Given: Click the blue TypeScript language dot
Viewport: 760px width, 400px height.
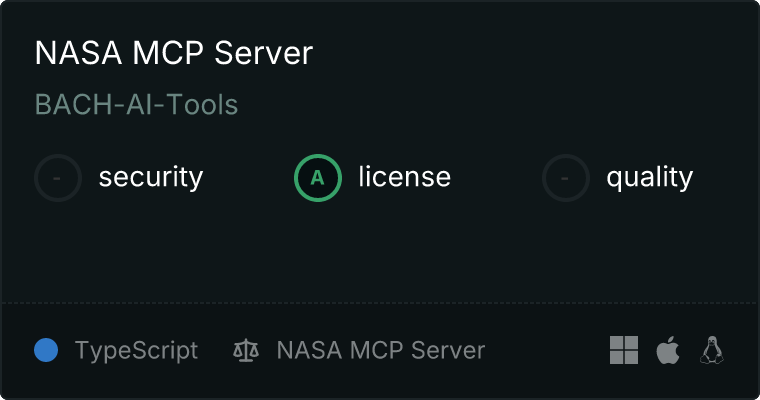Looking at the screenshot, I should [x=46, y=350].
